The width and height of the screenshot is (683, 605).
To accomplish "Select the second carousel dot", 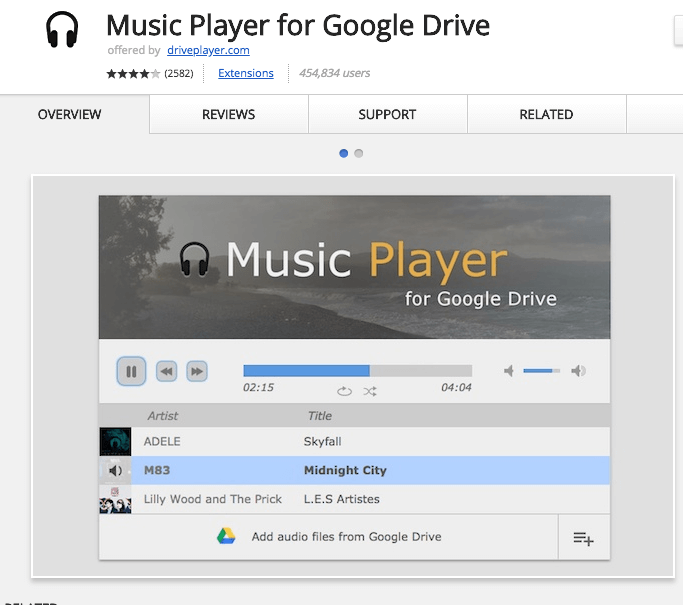I will [x=358, y=153].
